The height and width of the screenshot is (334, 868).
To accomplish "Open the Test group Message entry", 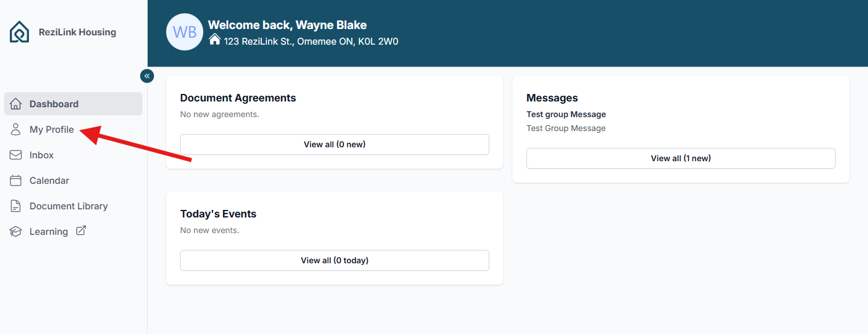I will (x=566, y=114).
